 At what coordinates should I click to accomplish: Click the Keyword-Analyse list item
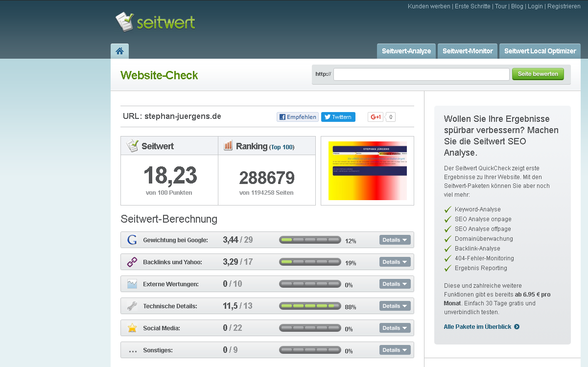coord(478,209)
